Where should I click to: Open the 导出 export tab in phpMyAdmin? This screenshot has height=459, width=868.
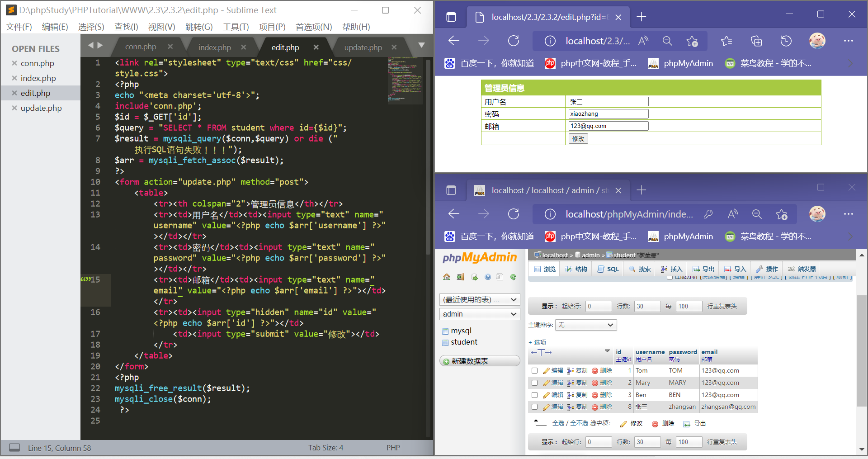pyautogui.click(x=703, y=269)
